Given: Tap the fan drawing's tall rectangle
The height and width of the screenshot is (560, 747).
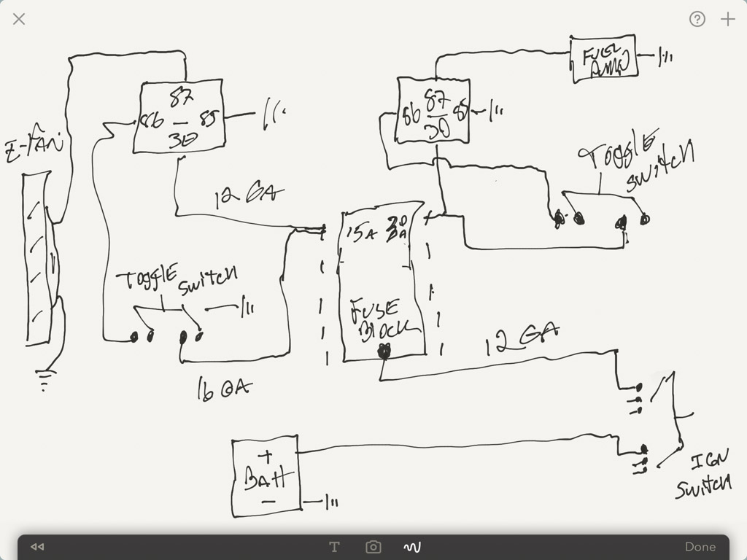Looking at the screenshot, I should point(37,257).
